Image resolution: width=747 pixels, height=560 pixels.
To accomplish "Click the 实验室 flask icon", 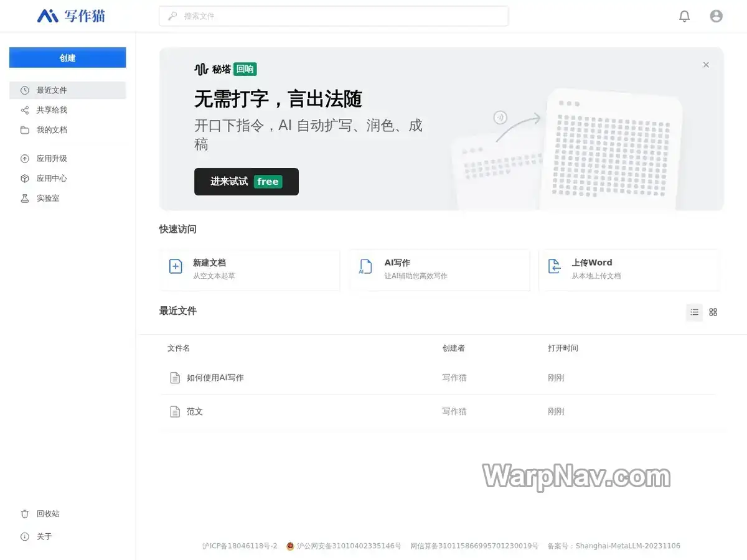I will (x=25, y=198).
